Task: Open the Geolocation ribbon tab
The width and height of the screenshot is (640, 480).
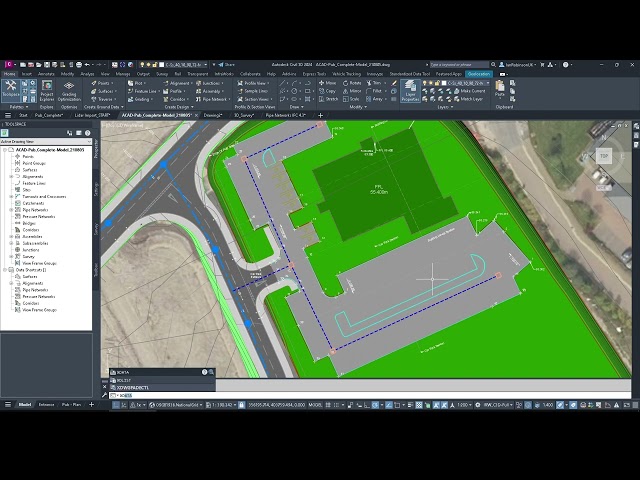Action: (x=479, y=74)
